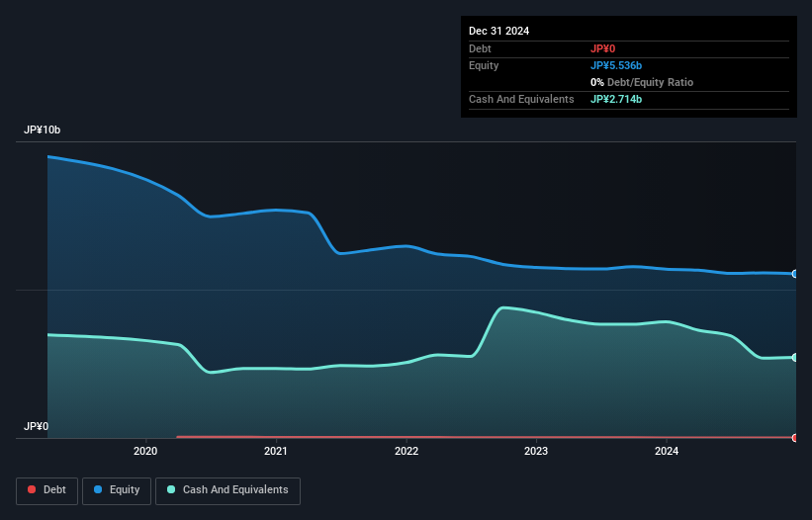Image resolution: width=812 pixels, height=520 pixels.
Task: Click the 2021 x-axis label
Action: click(276, 451)
